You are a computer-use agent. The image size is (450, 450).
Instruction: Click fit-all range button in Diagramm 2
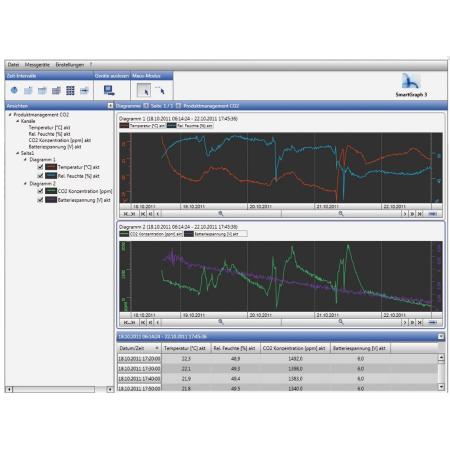click(x=129, y=322)
